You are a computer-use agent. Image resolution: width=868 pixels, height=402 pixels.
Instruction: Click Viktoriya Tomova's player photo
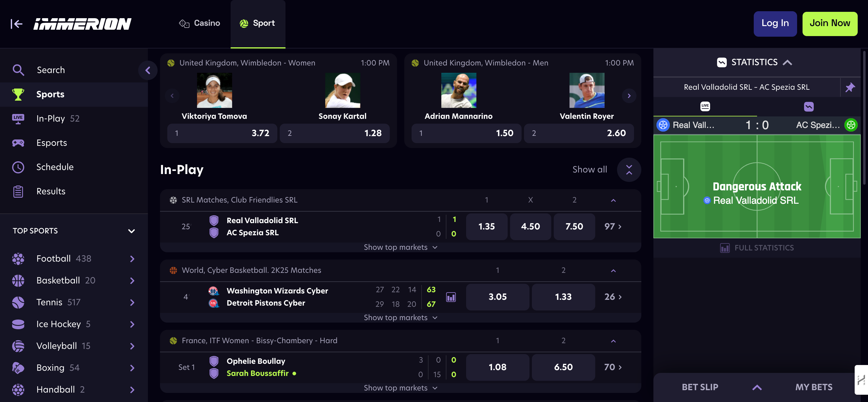point(214,90)
